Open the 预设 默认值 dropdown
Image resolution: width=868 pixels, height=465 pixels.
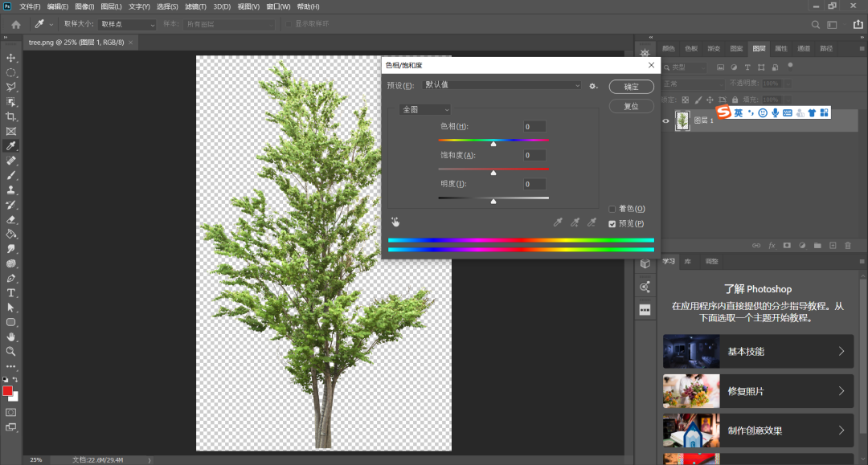tap(502, 85)
